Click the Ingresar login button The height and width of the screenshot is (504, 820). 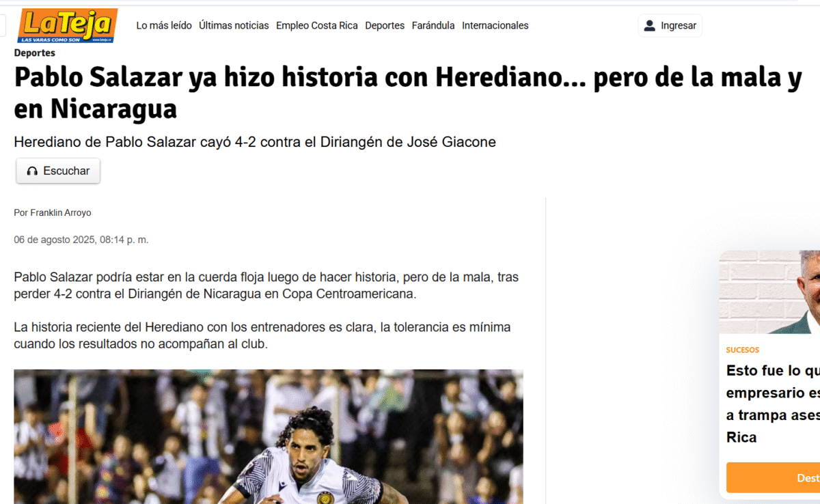pyautogui.click(x=670, y=26)
